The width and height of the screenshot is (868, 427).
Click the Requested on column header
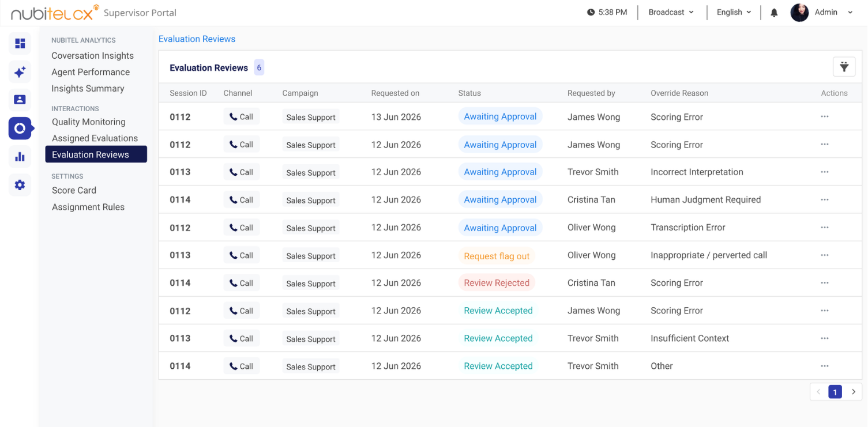pos(395,93)
